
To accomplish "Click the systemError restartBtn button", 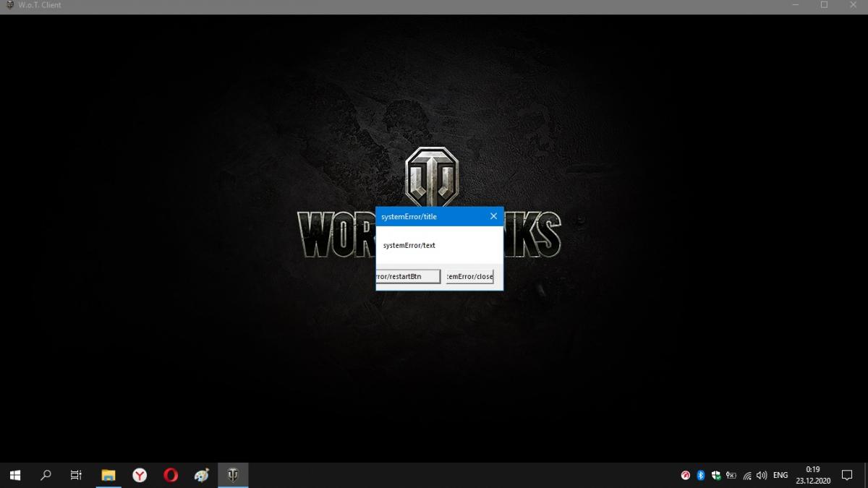I will point(408,276).
